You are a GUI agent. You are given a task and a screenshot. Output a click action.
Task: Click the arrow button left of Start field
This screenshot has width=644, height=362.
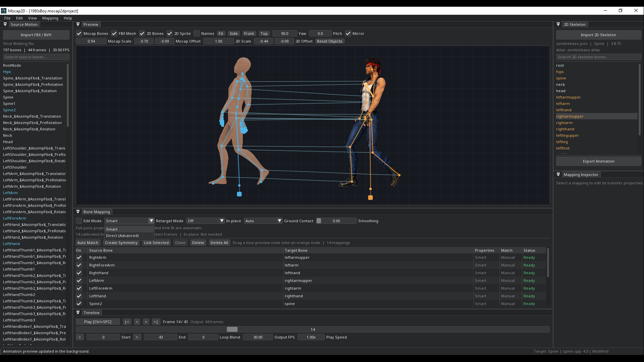point(80,337)
